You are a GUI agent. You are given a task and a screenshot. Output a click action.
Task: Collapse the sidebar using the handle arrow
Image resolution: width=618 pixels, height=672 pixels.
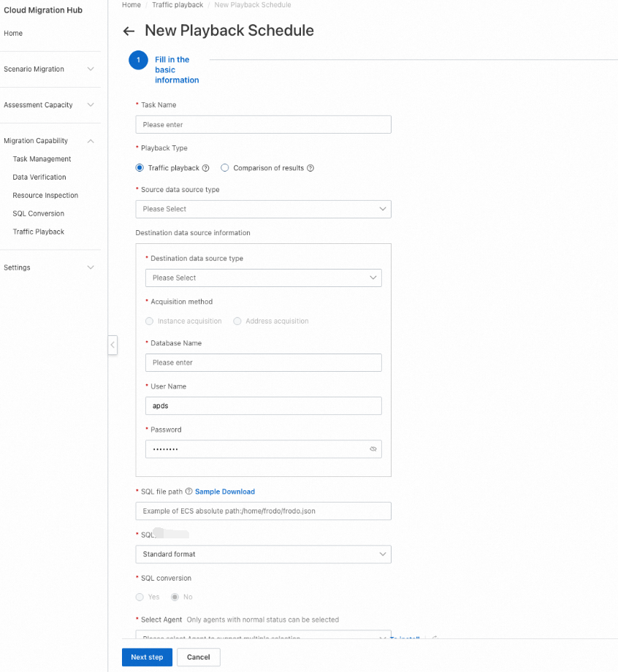(x=112, y=345)
